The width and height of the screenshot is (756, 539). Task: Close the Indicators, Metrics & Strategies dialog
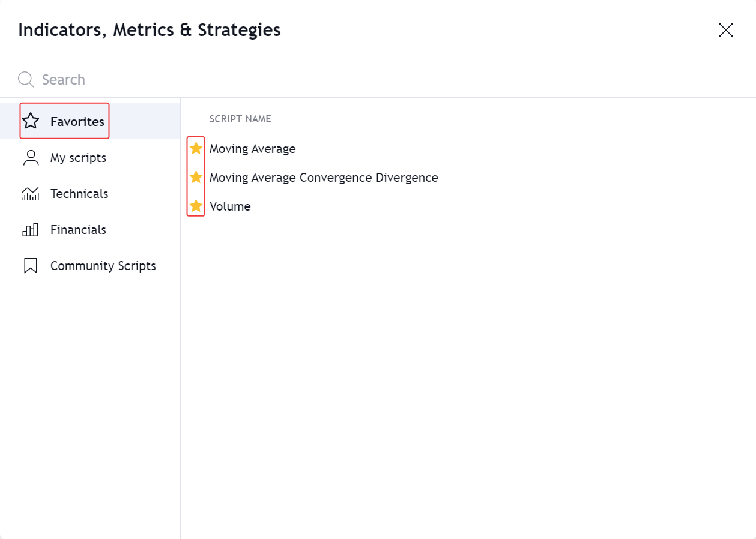coord(726,30)
